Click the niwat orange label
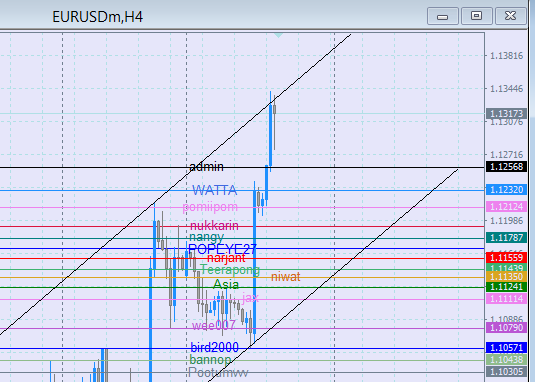Screen dimensions: 535x382 (286, 277)
